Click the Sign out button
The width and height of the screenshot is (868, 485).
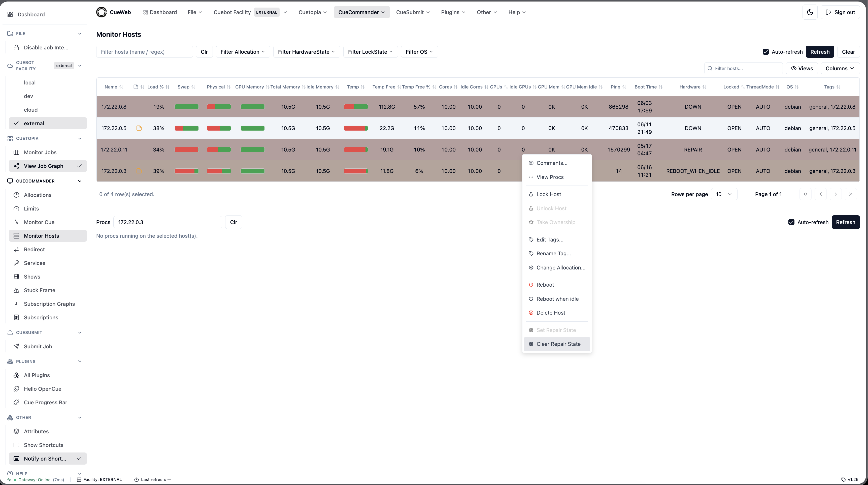840,12
